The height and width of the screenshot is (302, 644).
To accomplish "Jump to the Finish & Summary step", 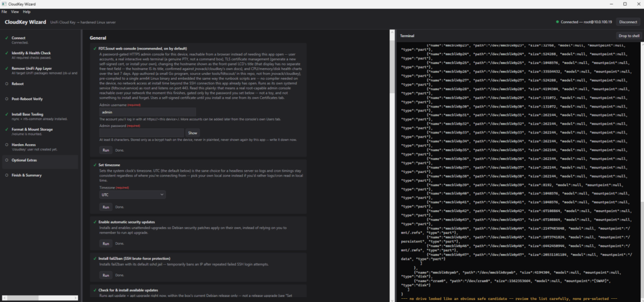I will tap(40, 176).
